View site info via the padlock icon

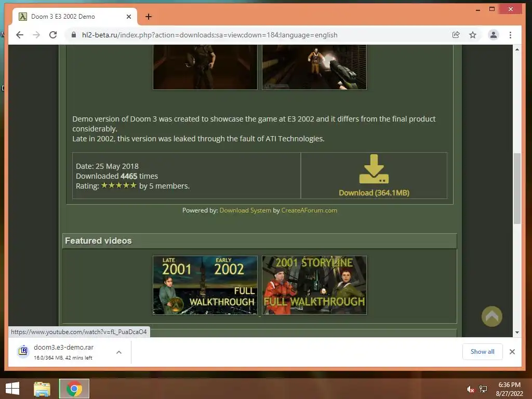(74, 35)
